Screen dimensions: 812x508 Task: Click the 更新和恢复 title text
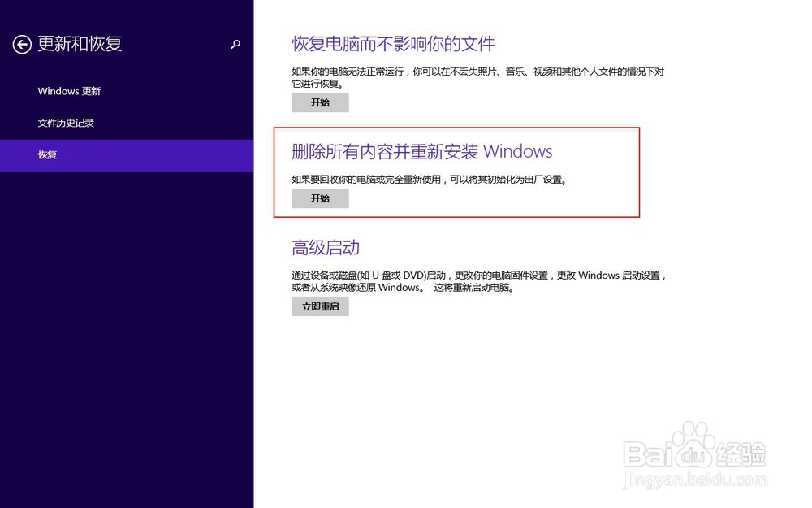point(80,44)
